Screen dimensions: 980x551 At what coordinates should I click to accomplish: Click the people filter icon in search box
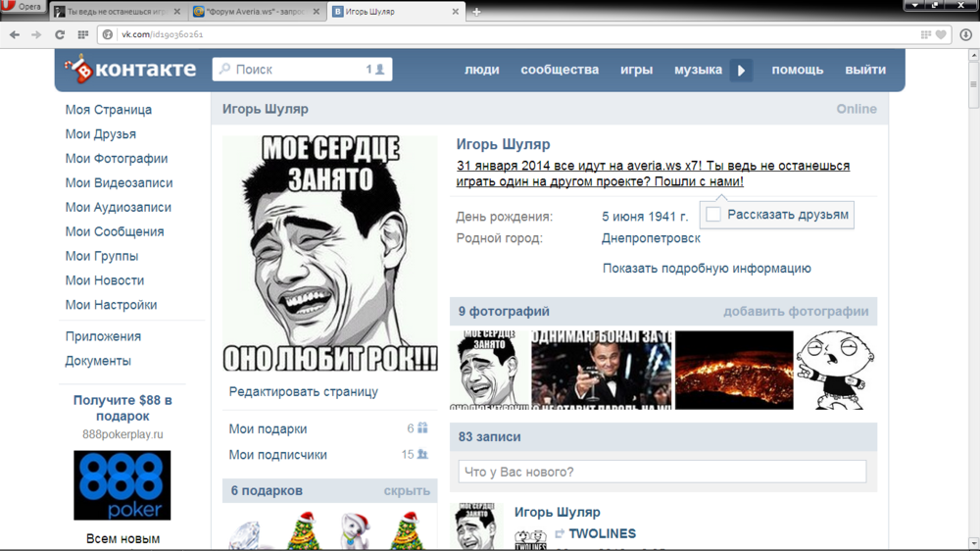click(380, 70)
